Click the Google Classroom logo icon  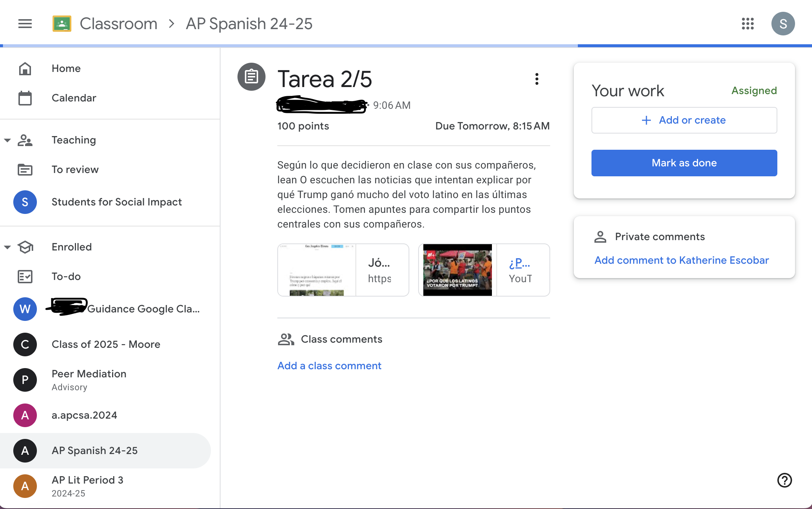pos(62,24)
